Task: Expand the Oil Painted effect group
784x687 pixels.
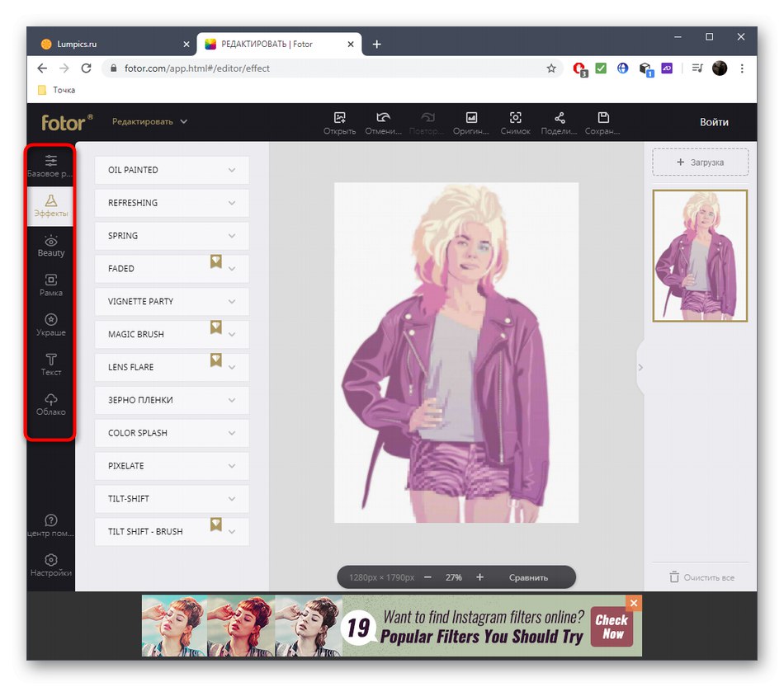Action: point(172,170)
